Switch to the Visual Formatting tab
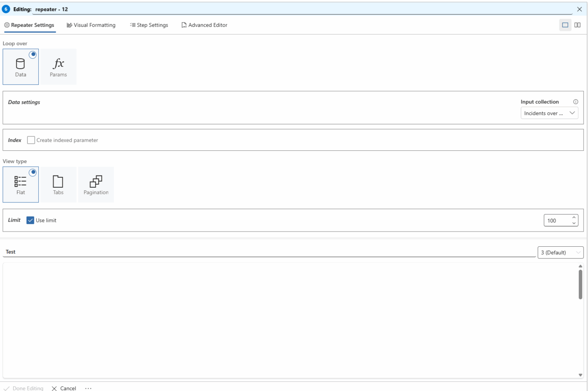The height and width of the screenshot is (391, 588). (91, 25)
